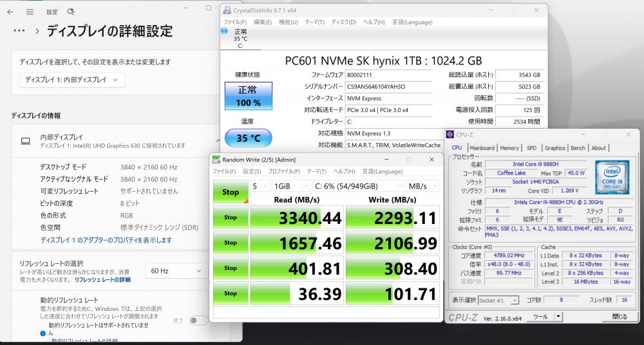Open CrystalDiskInfo Language menu
Image resolution: width=644 pixels, height=345 pixels.
tap(412, 22)
